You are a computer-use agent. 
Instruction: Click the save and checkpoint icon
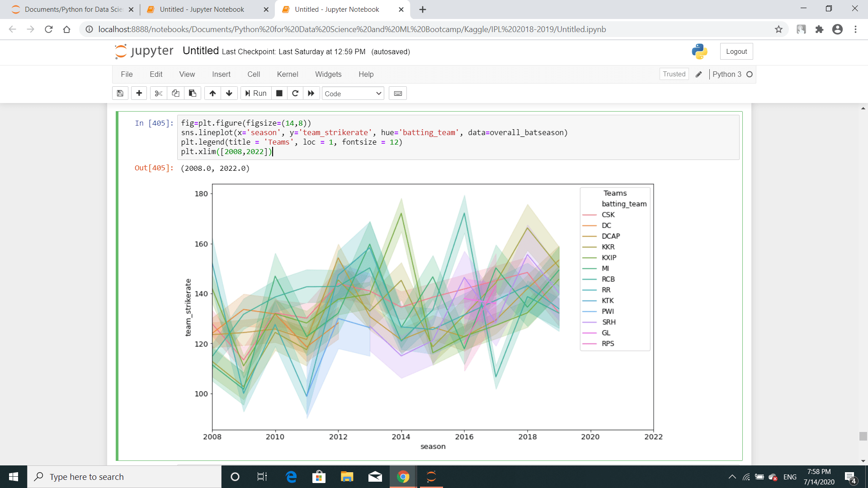click(x=120, y=94)
